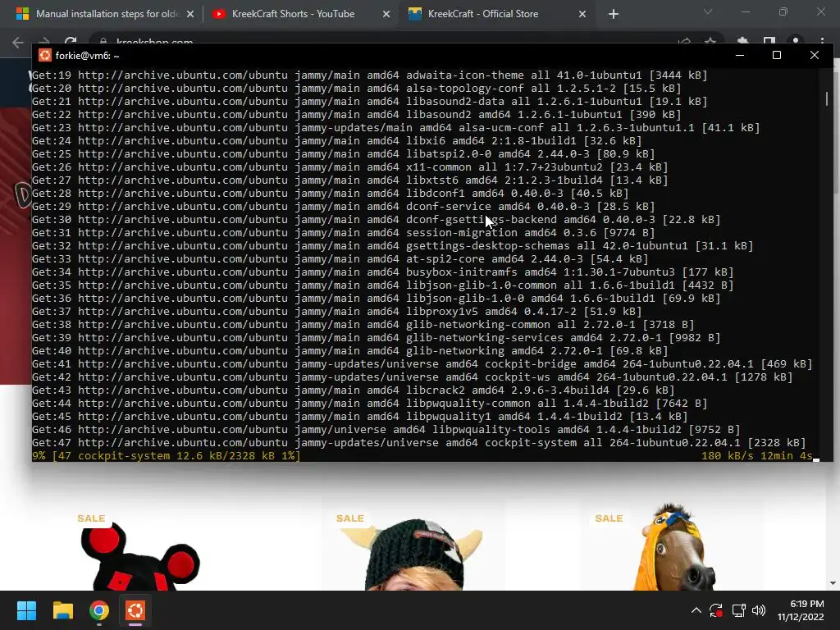Click SALE badge on mouse-ears hat
The width and height of the screenshot is (840, 630).
coord(91,518)
